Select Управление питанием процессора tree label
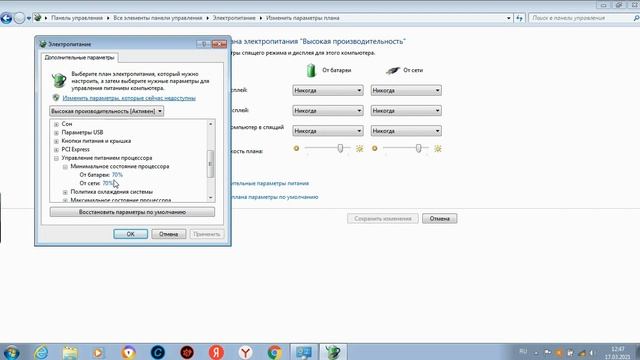 [x=107, y=158]
